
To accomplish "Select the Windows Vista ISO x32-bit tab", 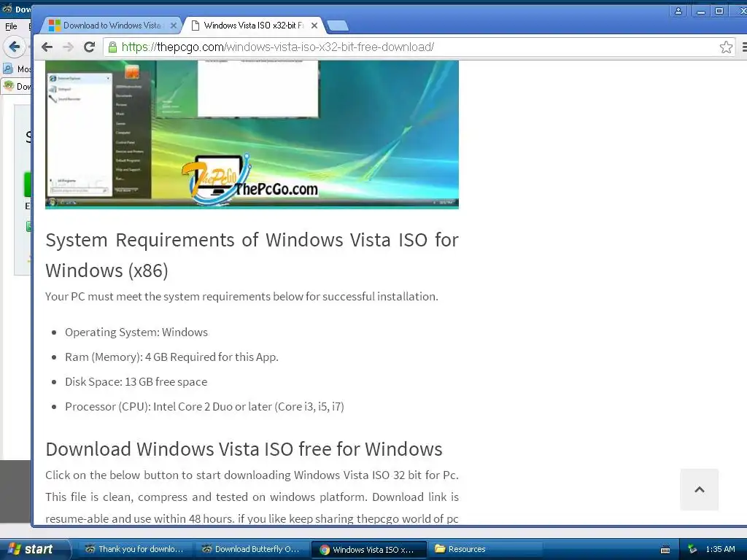I will point(252,26).
